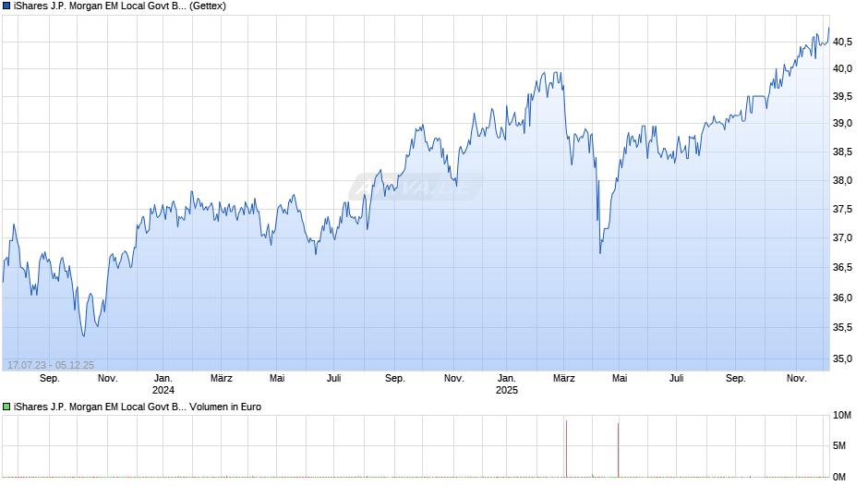This screenshot has width=868, height=486.
Task: Click the date range '17.07.23 - 05.12.25'
Action: click(51, 365)
